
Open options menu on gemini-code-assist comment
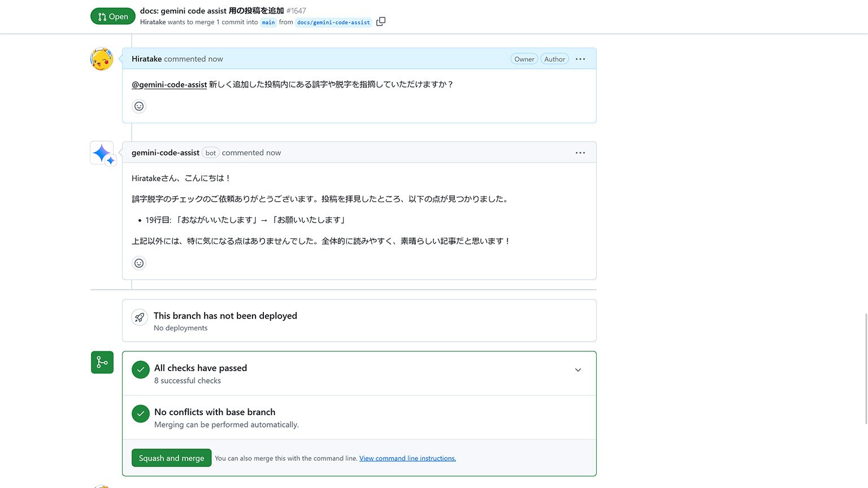click(580, 152)
